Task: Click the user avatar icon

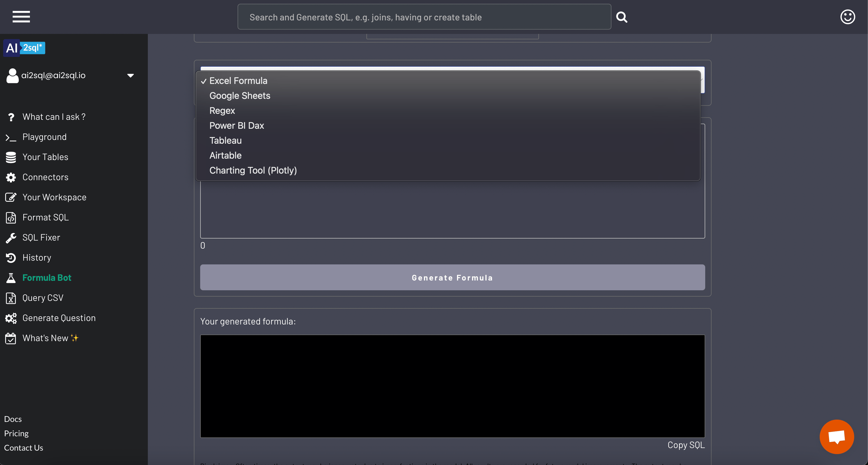Action: pos(12,75)
